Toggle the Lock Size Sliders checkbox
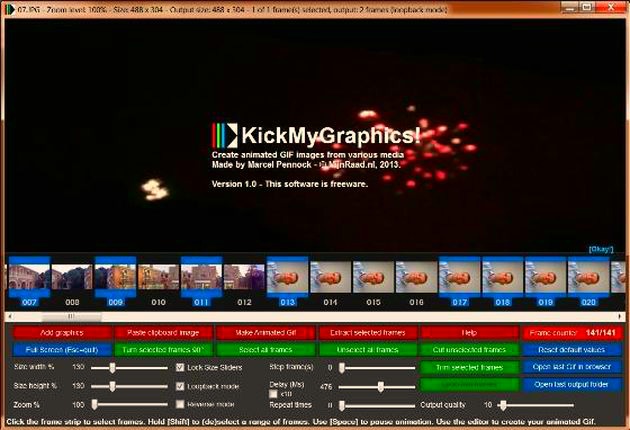Screen dimensions: 630x430 [180, 367]
